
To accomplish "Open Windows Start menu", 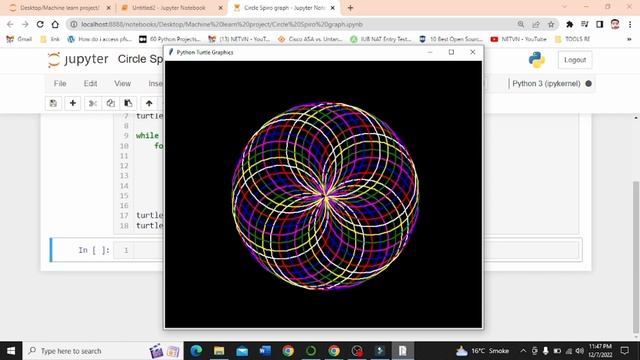I will point(11,351).
